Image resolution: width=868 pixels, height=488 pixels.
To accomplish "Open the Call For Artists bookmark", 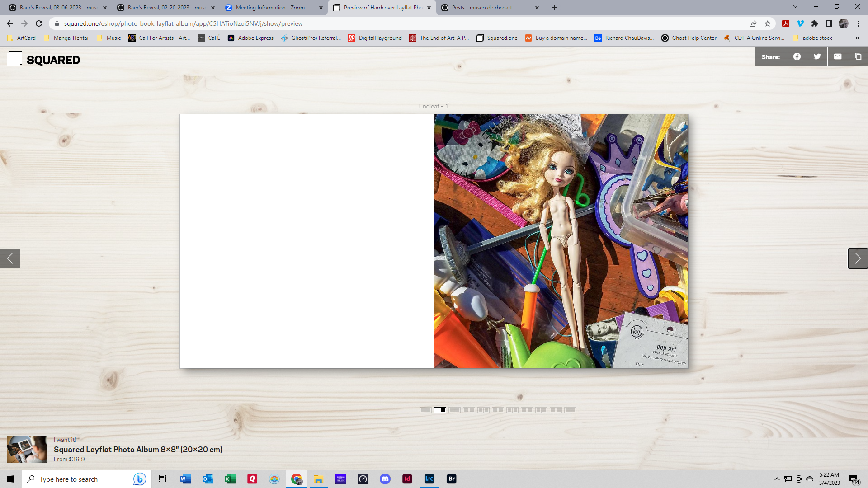I will click(x=159, y=38).
